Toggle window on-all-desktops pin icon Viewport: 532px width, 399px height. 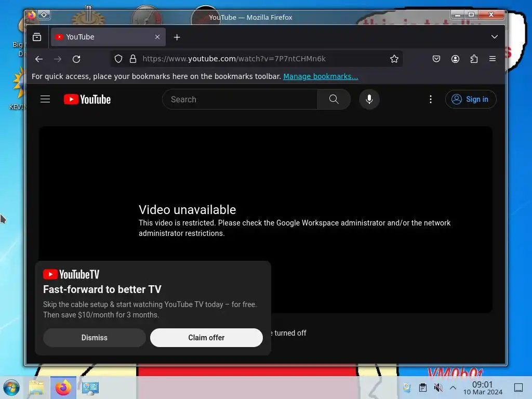(44, 15)
